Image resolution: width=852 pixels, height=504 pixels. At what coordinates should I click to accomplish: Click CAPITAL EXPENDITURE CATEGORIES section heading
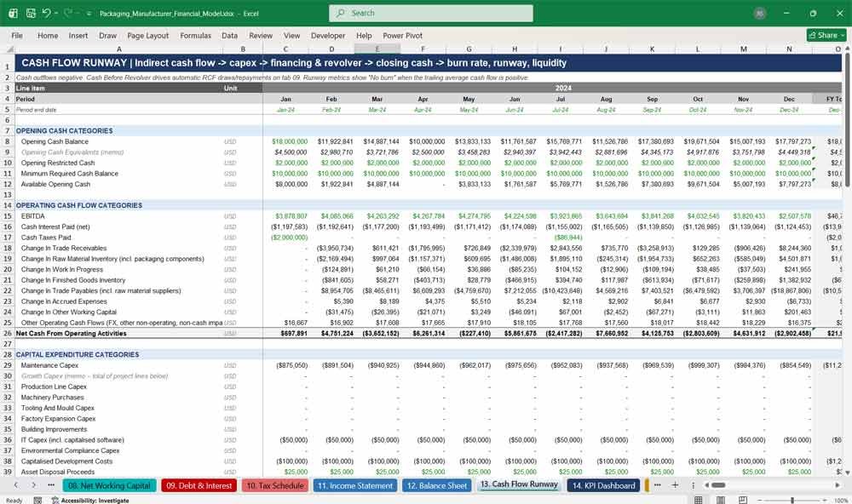78,355
